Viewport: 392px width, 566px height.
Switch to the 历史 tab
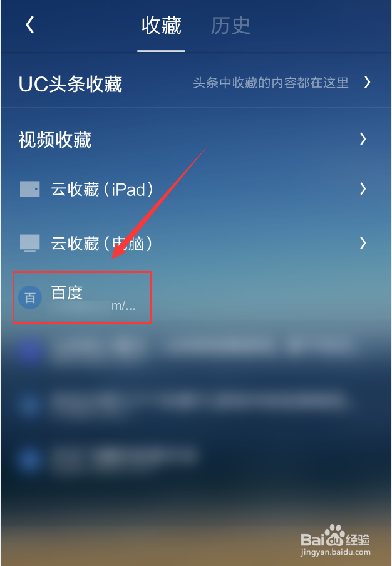(x=230, y=26)
